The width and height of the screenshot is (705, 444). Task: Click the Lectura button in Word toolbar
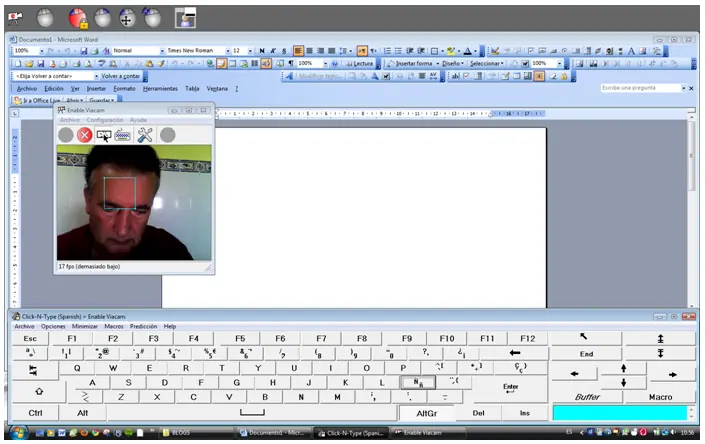tap(360, 64)
